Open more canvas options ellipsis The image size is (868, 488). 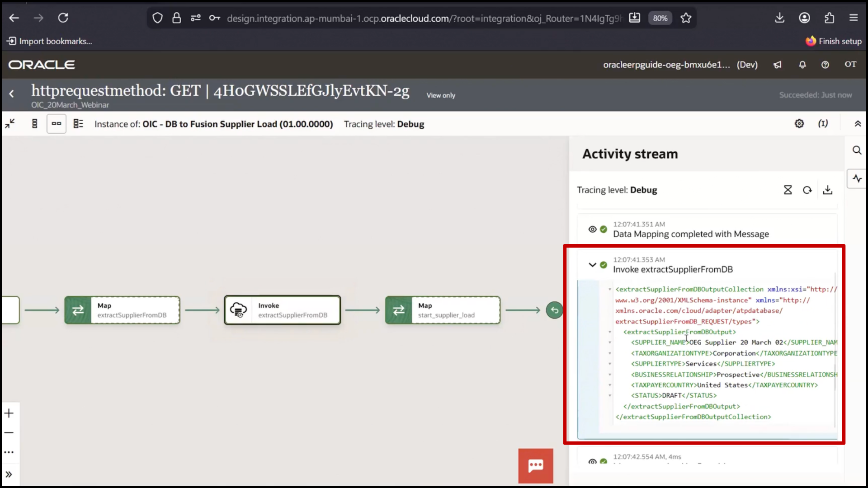[9, 452]
